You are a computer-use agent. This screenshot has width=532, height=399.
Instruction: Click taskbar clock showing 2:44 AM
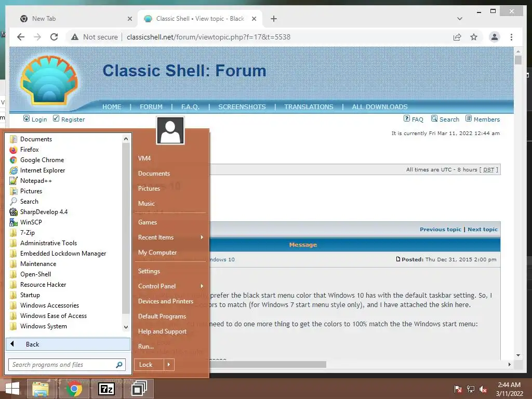[509, 389]
